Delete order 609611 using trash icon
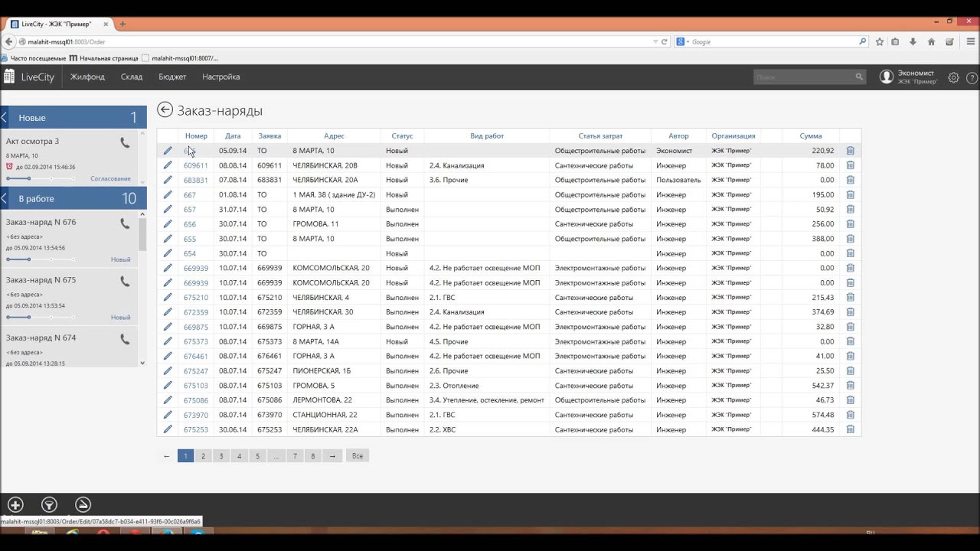The width and height of the screenshot is (980, 551). (x=851, y=165)
